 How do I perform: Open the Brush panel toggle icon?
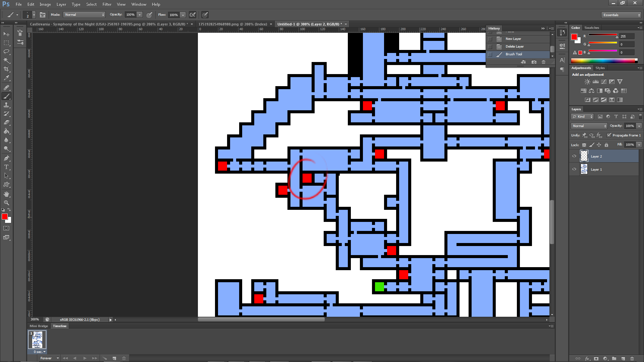[x=43, y=15]
